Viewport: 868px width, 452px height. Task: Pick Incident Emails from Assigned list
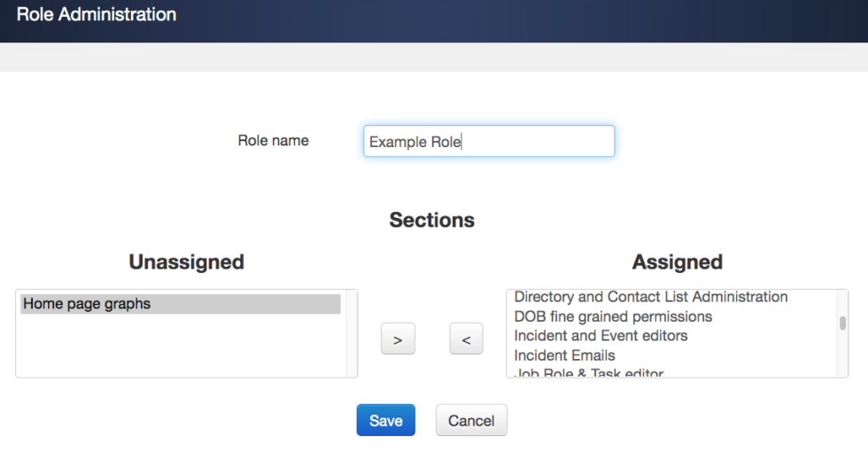(x=564, y=355)
